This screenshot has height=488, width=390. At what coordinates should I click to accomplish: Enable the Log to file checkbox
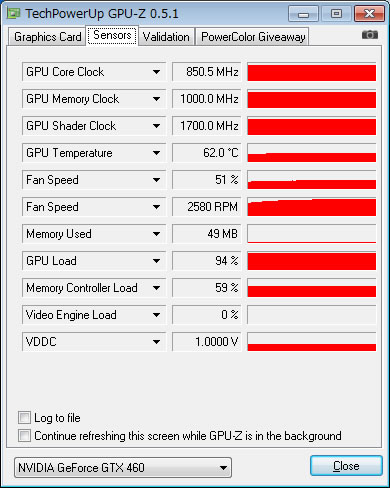pos(24,418)
